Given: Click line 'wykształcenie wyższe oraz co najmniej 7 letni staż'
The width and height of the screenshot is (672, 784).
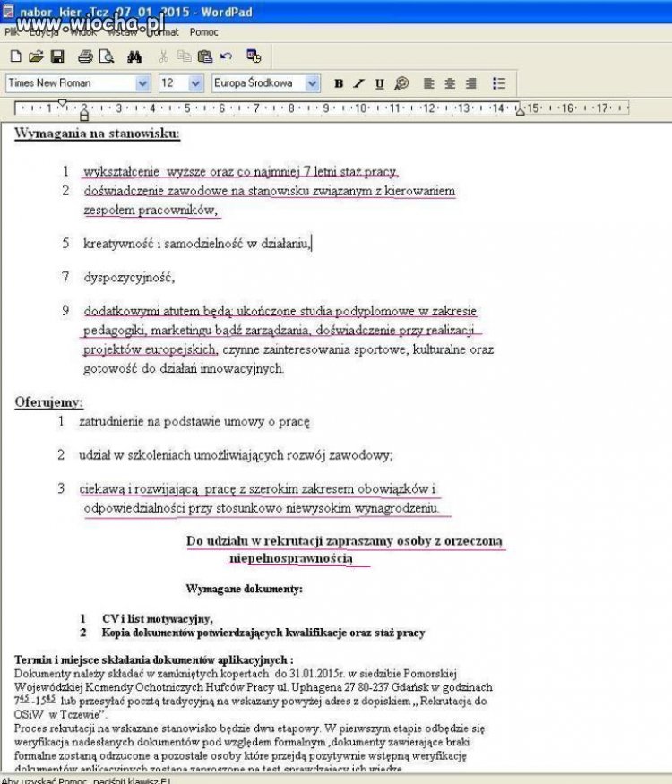Looking at the screenshot, I should 240,171.
